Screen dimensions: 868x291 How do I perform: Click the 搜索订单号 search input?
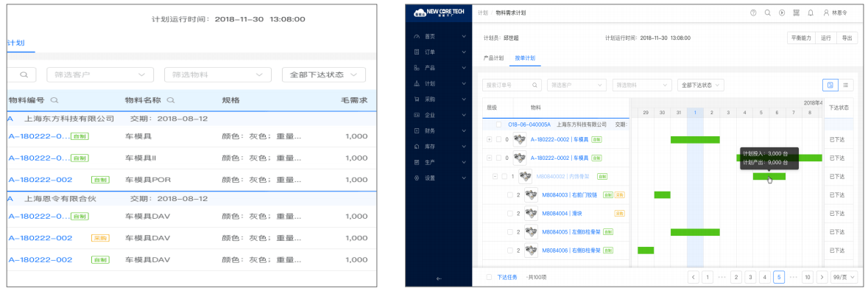pyautogui.click(x=512, y=85)
